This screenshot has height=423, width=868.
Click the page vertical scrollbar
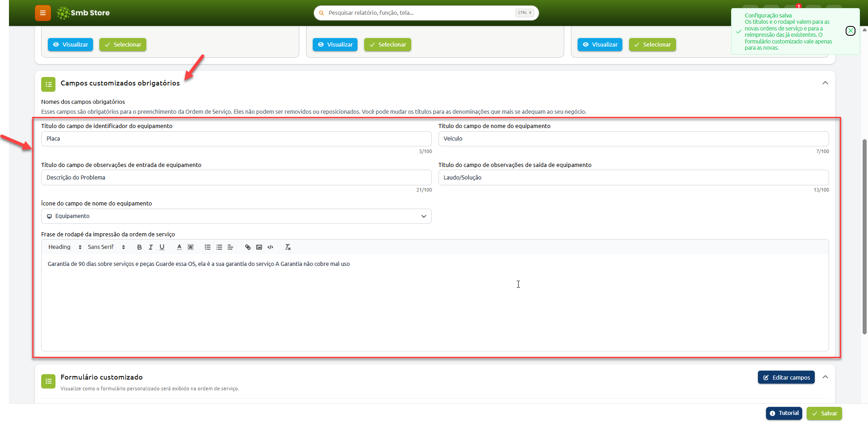click(x=864, y=236)
